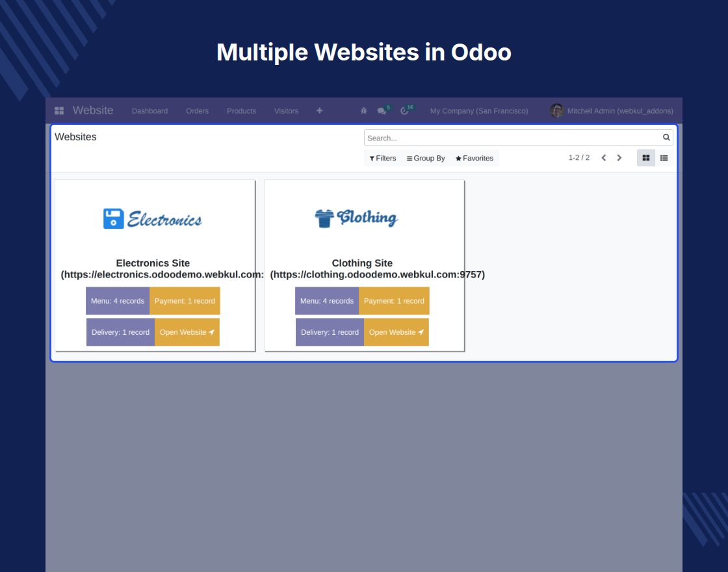The height and width of the screenshot is (572, 728).
Task: Open Delivery: 1 record for Electronics Site
Action: (121, 332)
